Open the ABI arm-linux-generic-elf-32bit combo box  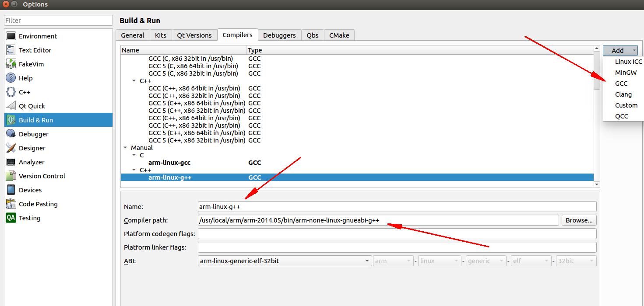coord(285,261)
